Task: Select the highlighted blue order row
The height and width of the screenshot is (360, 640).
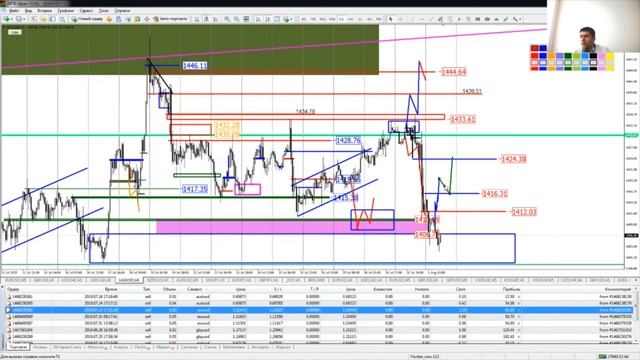Action: pos(318,310)
